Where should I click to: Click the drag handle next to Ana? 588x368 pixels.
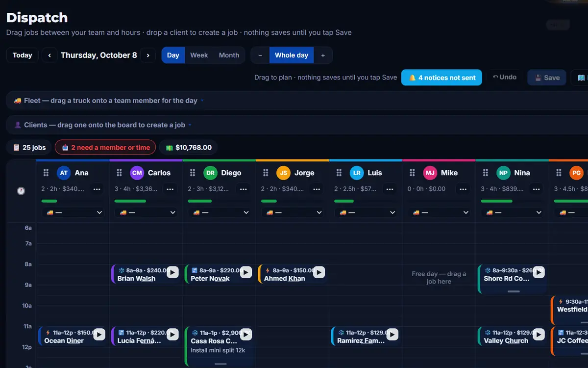click(x=46, y=173)
